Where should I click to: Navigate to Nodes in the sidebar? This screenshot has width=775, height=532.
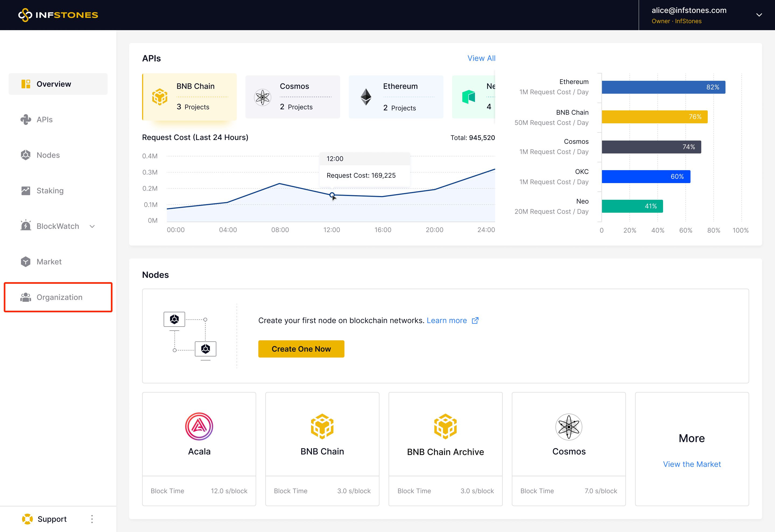tap(48, 155)
